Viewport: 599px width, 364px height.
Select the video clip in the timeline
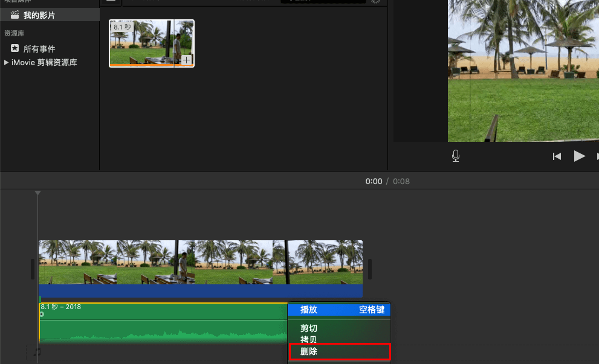click(201, 262)
